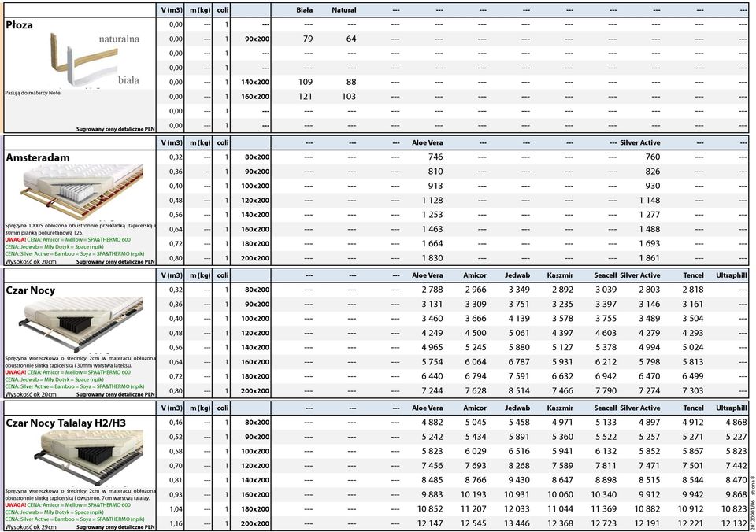Select Talalay Amicor price 10 193
This screenshot has height=532, width=756.
(473, 494)
